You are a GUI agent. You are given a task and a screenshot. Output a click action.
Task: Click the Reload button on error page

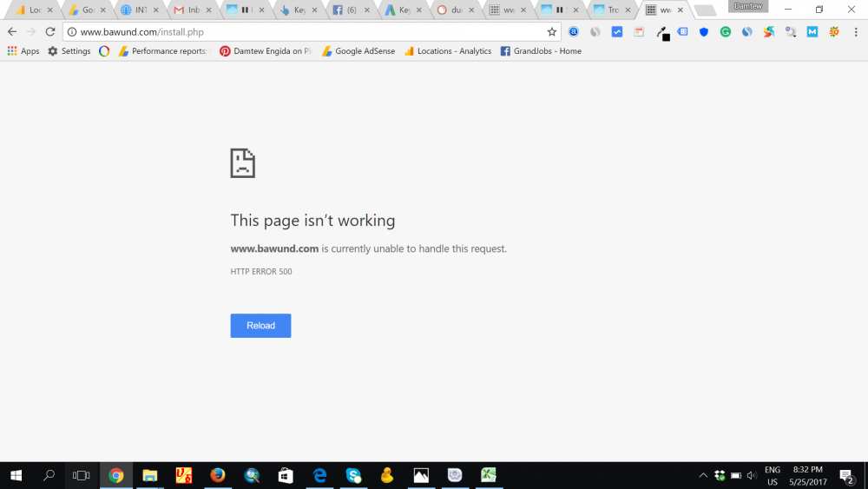coord(260,326)
